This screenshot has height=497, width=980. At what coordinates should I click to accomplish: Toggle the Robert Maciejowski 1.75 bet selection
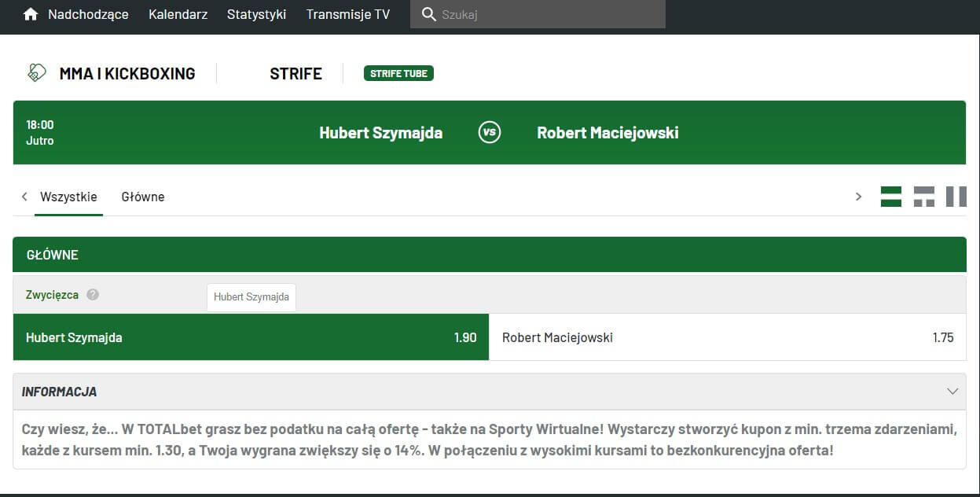pos(727,337)
